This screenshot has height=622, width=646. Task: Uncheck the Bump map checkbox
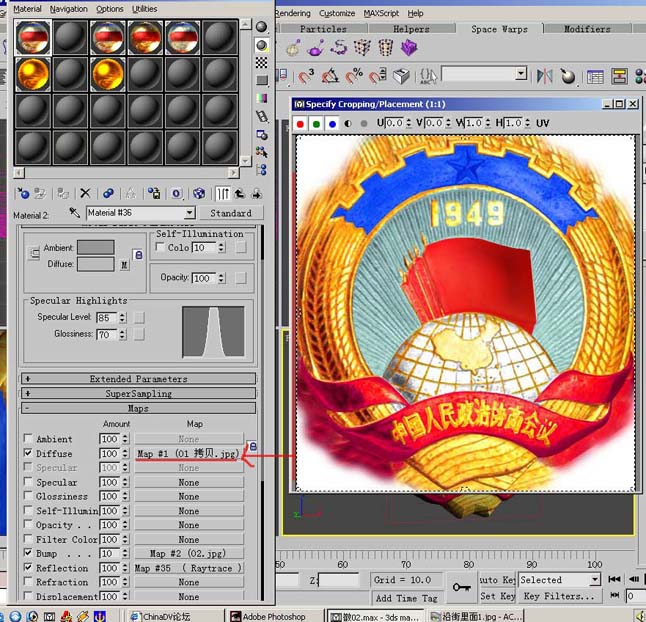(28, 552)
